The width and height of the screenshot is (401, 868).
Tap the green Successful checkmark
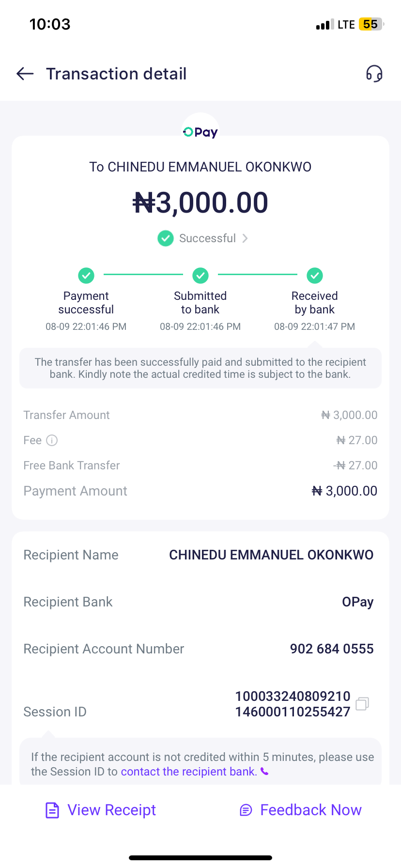coord(166,238)
